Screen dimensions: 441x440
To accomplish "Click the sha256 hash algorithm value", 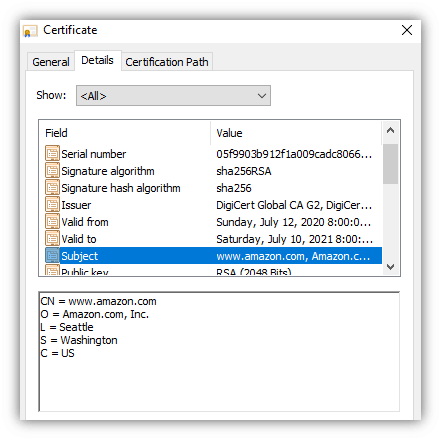I will (x=234, y=188).
